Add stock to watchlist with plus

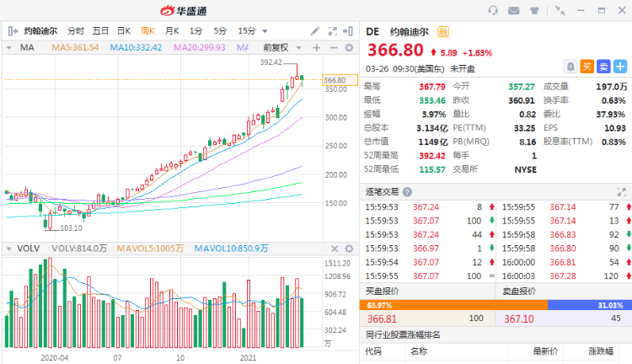620,67
